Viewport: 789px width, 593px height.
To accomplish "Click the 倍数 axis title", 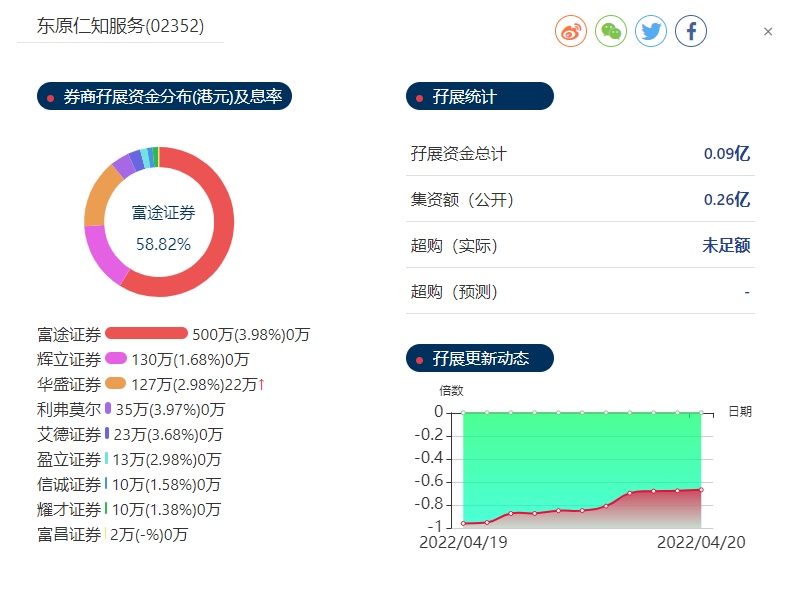I will 451,391.
